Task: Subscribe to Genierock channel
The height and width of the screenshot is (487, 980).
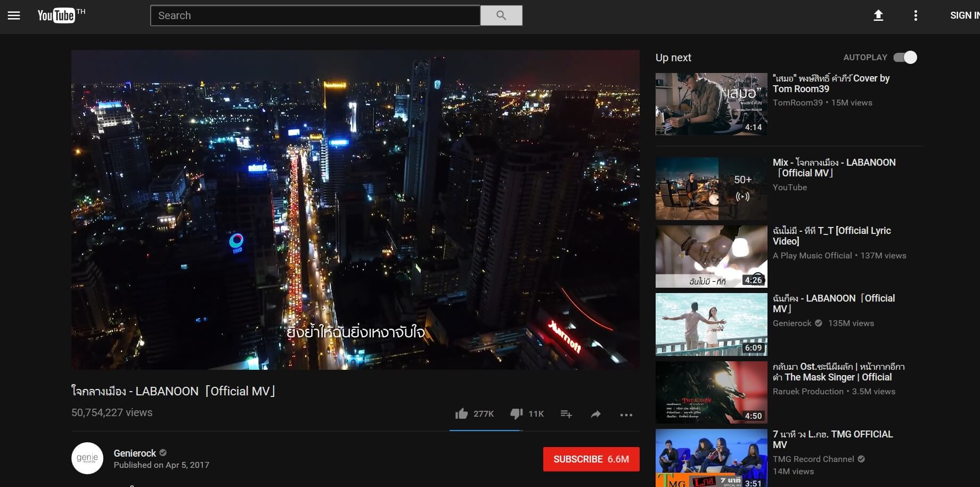Action: [x=591, y=459]
